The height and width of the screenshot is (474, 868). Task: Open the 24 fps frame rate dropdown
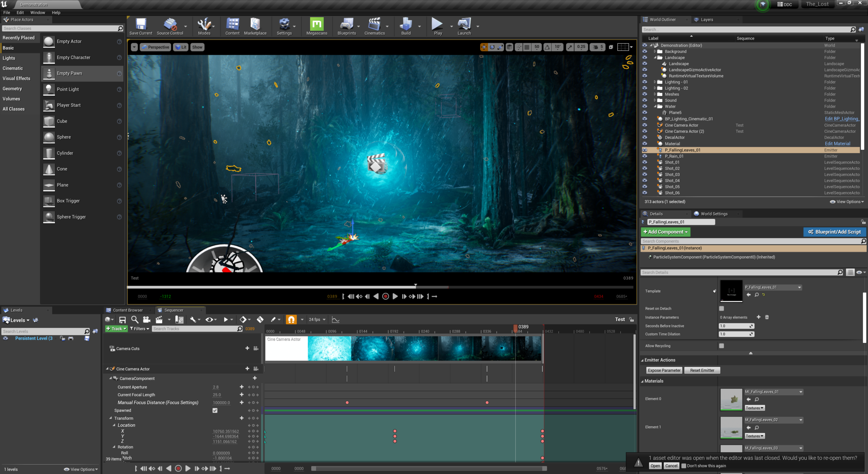click(317, 319)
